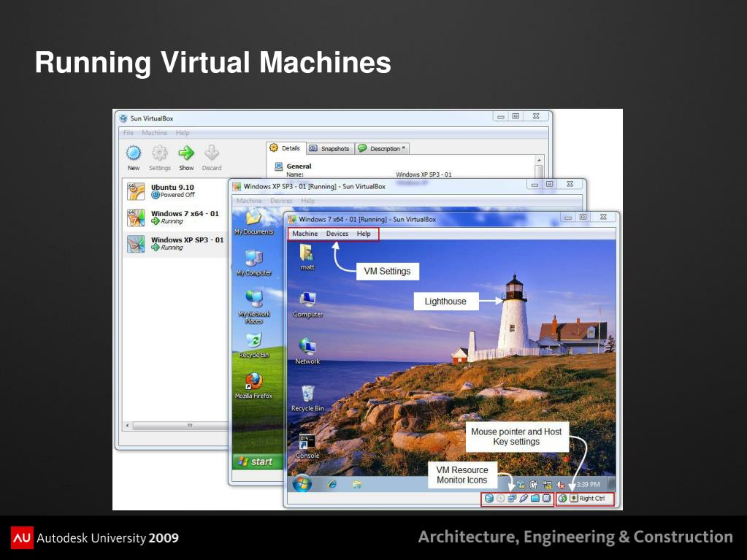
Task: Select Windows XP SP3 - 01 in VM list
Action: point(175,243)
